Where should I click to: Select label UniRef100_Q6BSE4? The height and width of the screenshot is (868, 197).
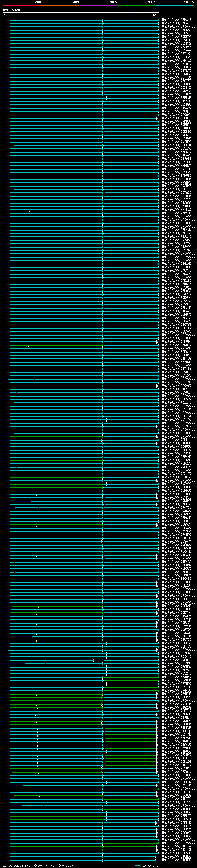(x=177, y=819)
